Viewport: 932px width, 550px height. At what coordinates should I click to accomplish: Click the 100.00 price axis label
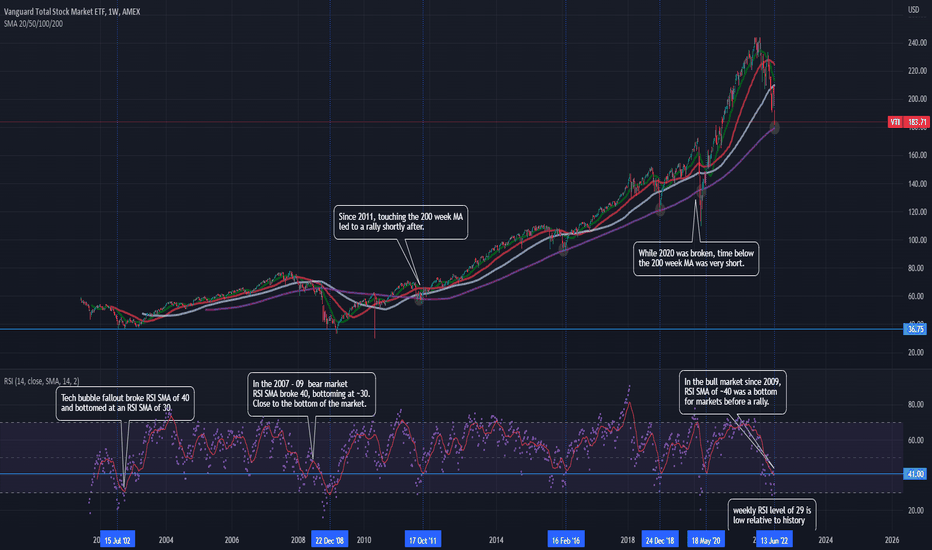click(917, 240)
